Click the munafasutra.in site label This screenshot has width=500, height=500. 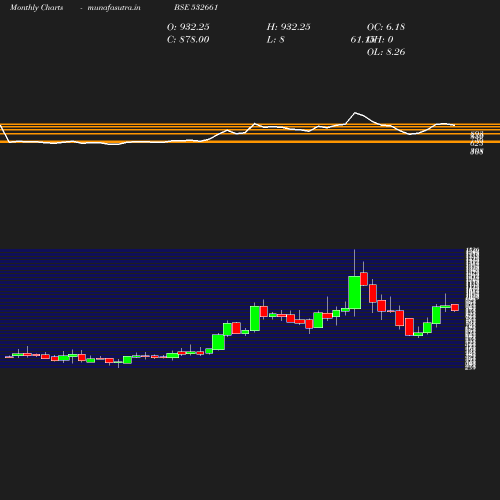point(114,8)
